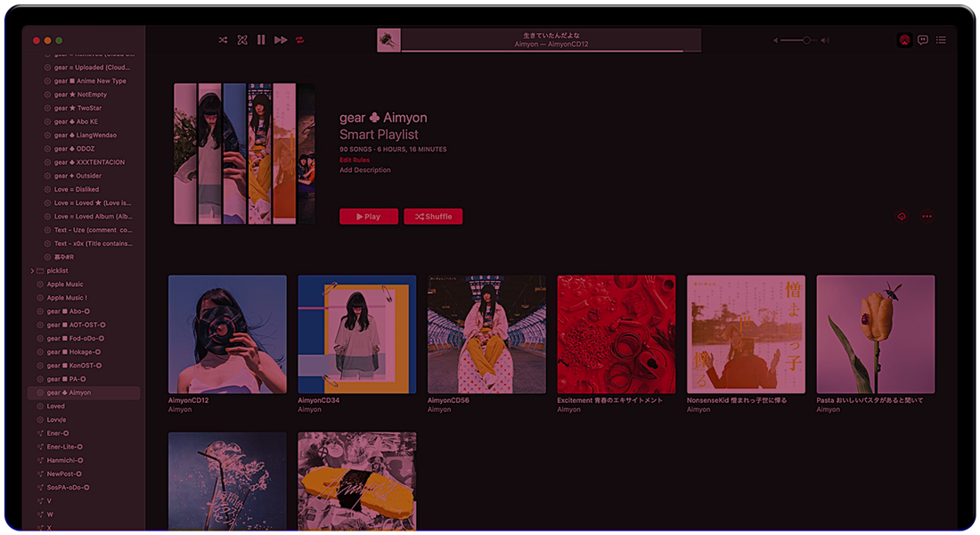Image resolution: width=980 pixels, height=535 pixels.
Task: Toggle shuffle in the playback toolbar
Action: click(223, 40)
